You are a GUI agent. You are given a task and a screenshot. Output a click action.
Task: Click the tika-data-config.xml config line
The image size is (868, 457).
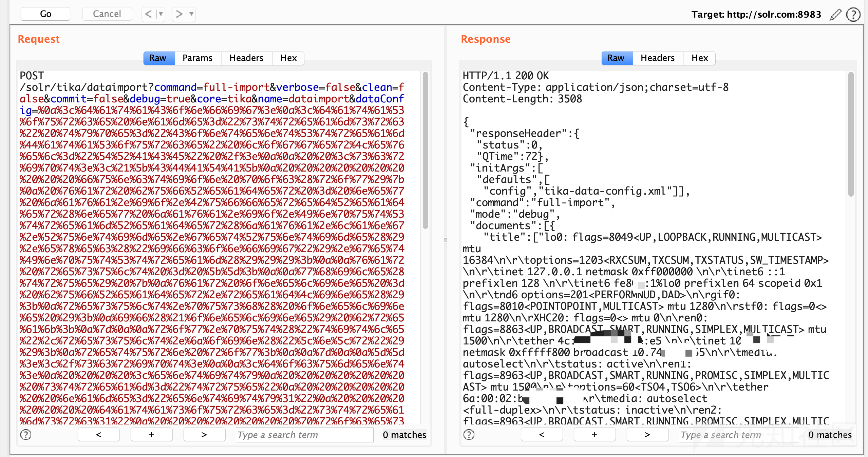[x=586, y=191]
